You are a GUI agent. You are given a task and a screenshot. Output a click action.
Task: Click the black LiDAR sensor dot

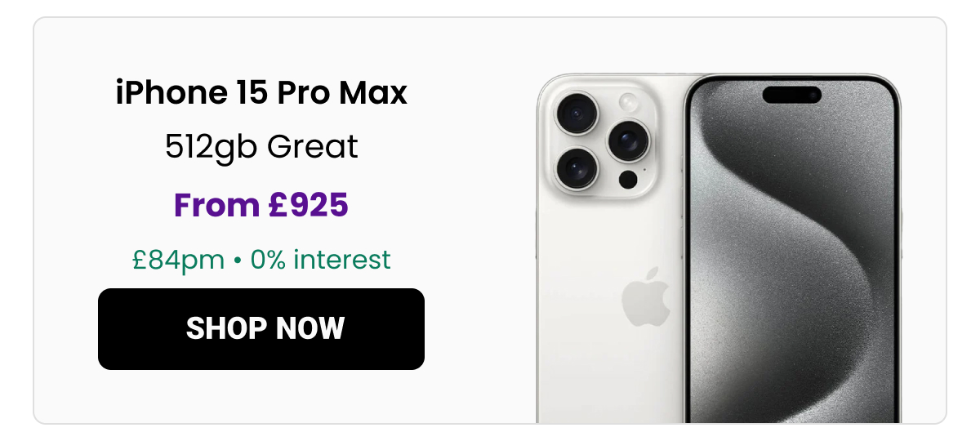point(628,179)
